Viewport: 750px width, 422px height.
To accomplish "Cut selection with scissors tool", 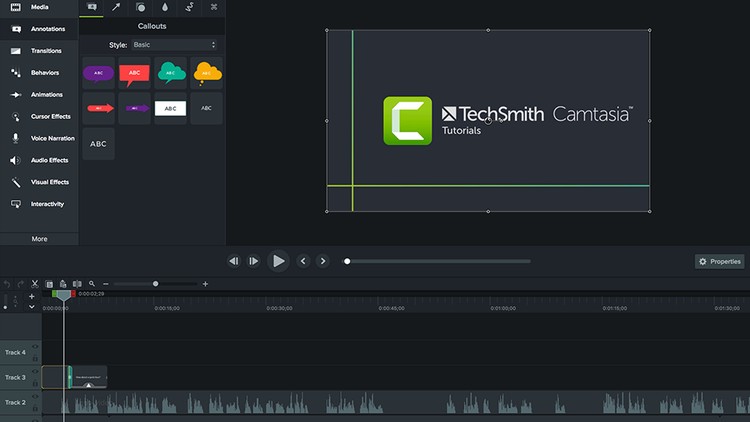I will click(x=34, y=284).
